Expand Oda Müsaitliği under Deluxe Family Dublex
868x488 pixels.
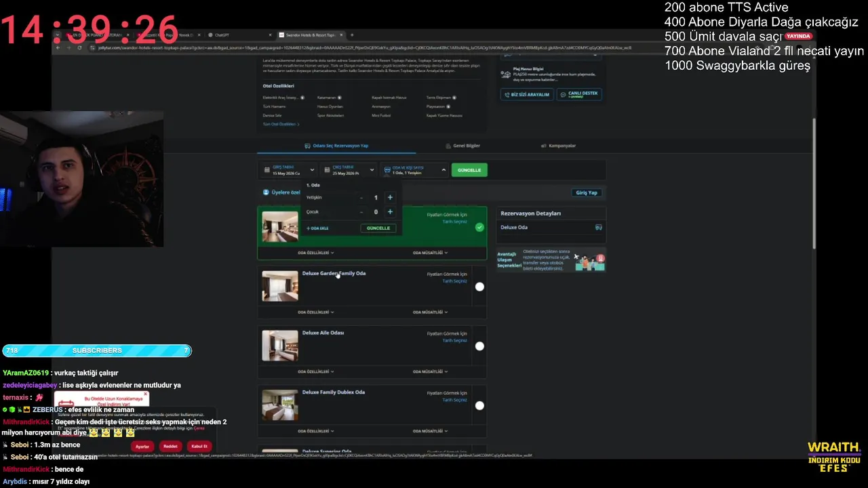pyautogui.click(x=431, y=431)
